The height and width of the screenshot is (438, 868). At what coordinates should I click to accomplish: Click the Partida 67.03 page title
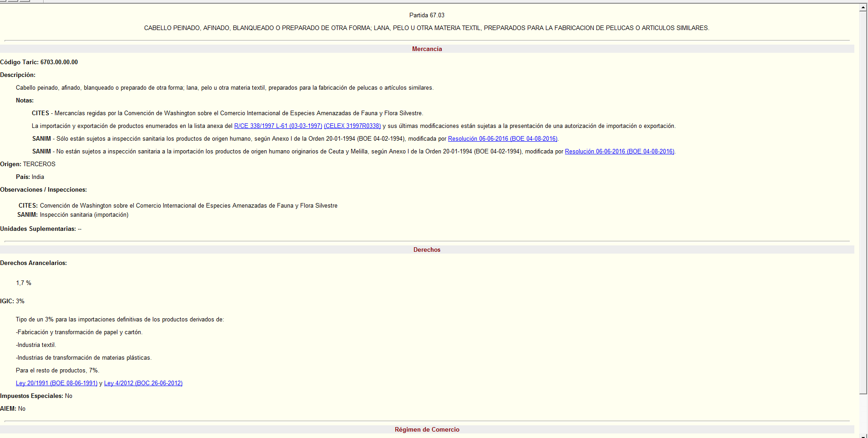(427, 15)
